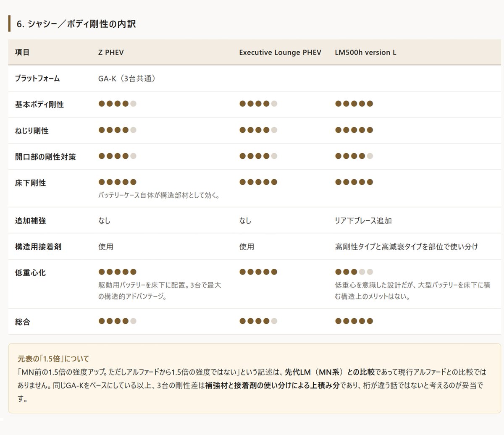
Task: Click Executive Lounge "なし" in 追加補強 row
Action: [245, 220]
